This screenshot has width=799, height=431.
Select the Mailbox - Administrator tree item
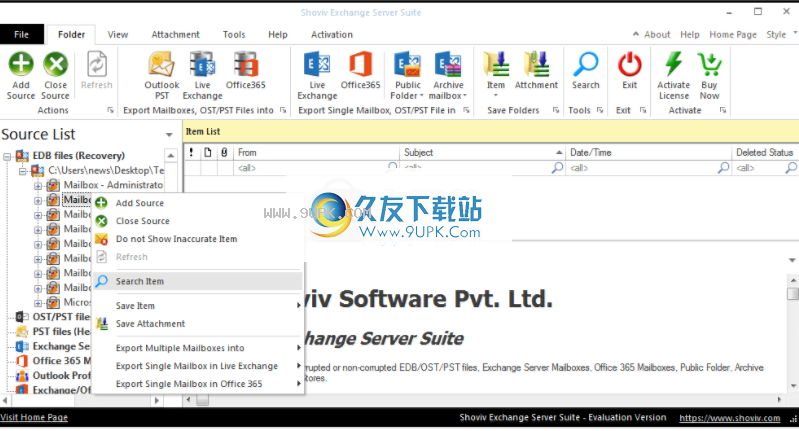coord(113,185)
